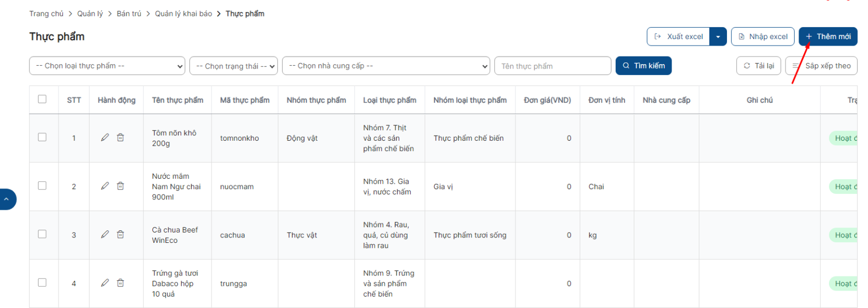Go to Bán trú breadcrumb

click(129, 14)
